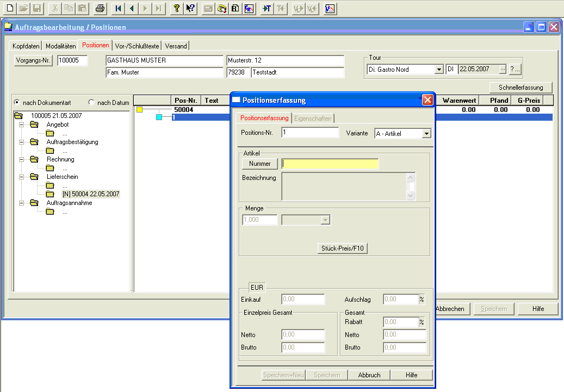Select root tree item '100005 21.05.2007'
This screenshot has width=564, height=392.
pyautogui.click(x=57, y=115)
